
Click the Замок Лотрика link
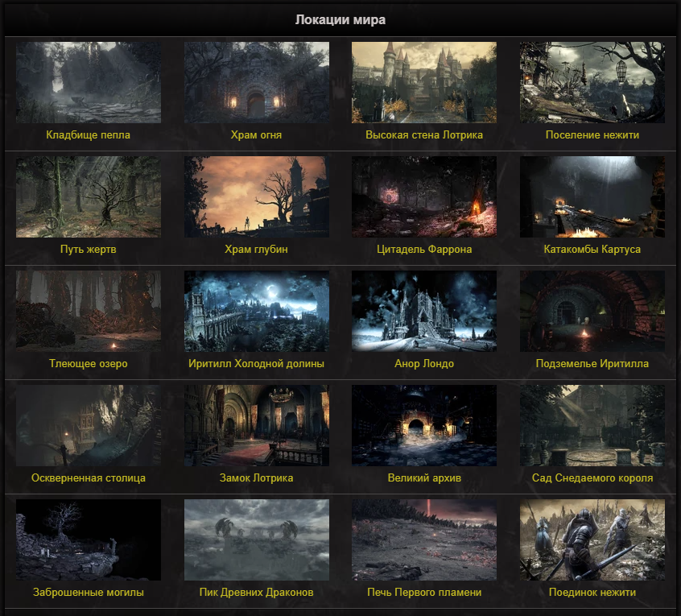[x=256, y=478]
